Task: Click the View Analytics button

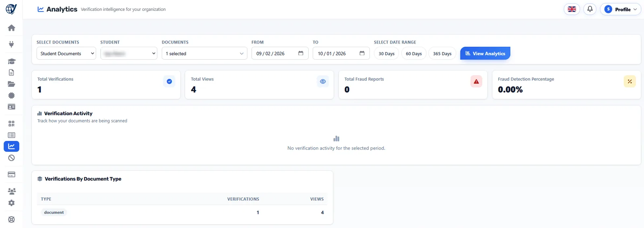Action: point(485,53)
